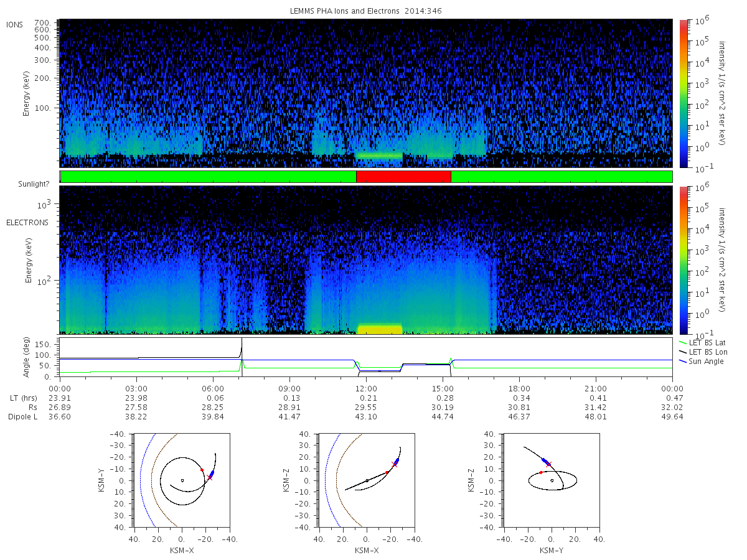Click the Dipole L row label
The width and height of the screenshot is (747, 560).
click(22, 416)
